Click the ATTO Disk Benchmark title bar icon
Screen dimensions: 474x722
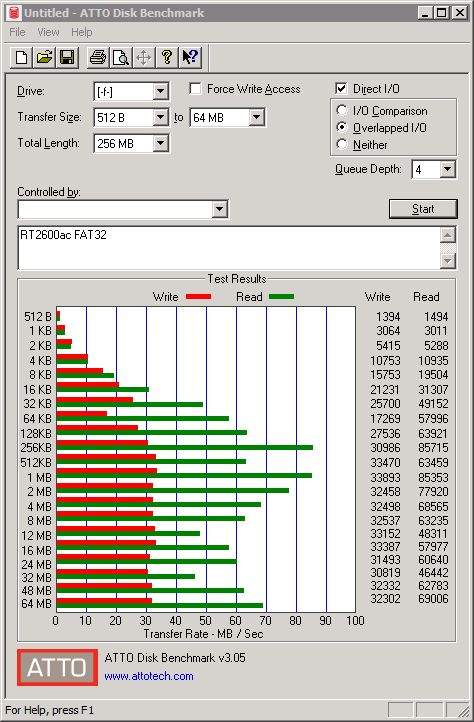tap(15, 13)
